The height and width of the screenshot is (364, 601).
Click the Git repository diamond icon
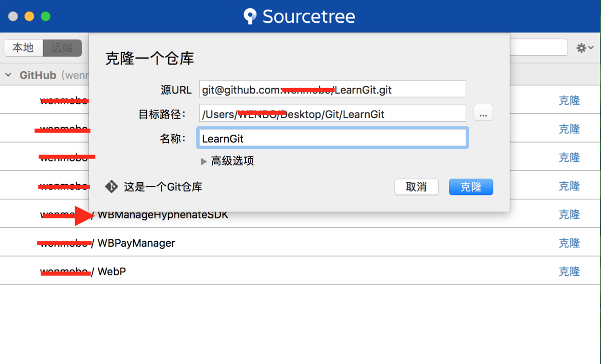(x=111, y=187)
